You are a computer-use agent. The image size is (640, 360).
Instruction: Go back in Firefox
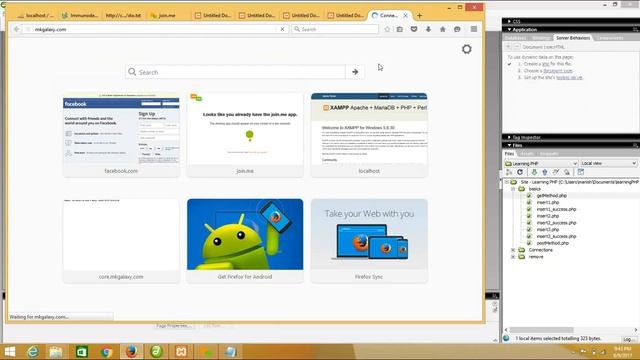click(16, 29)
